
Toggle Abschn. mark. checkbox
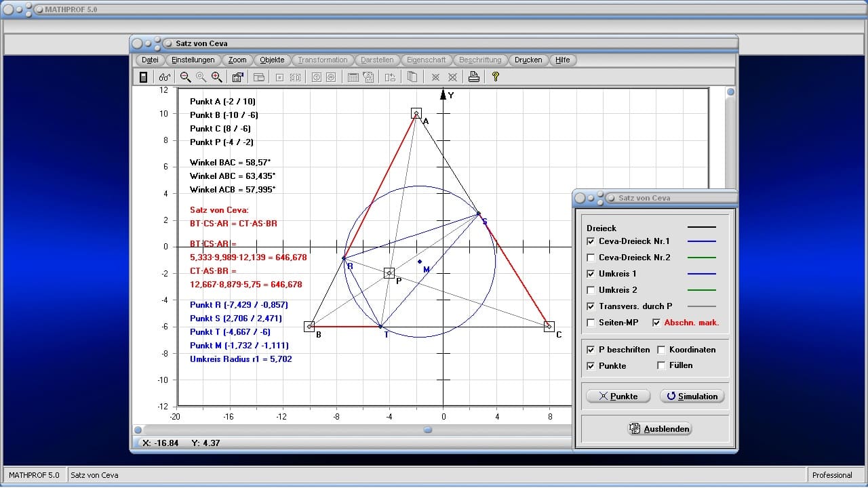click(656, 323)
